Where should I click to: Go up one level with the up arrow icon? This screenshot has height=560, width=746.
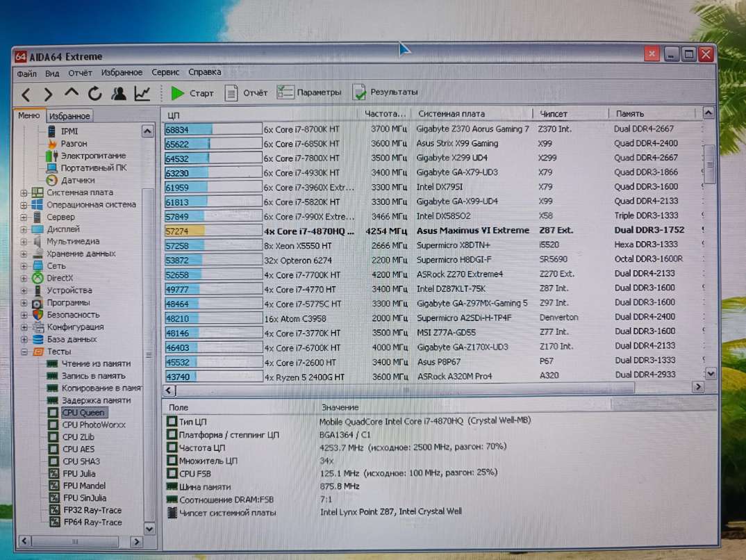72,92
